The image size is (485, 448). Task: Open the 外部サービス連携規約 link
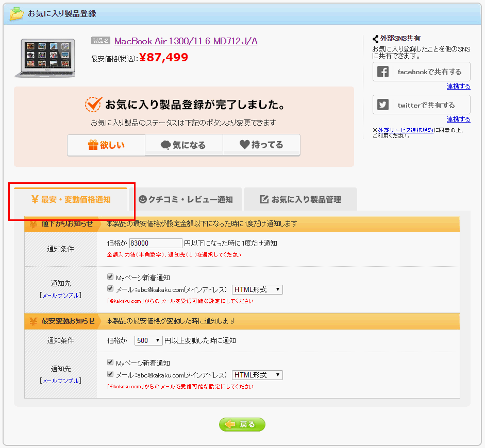406,130
